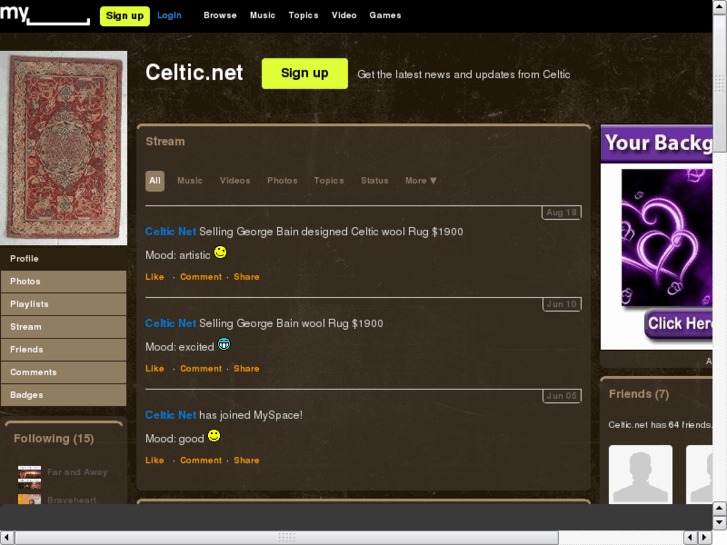Click the horizontal scrollbar left arrow at far left
This screenshot has width=727, height=545.
[7, 538]
